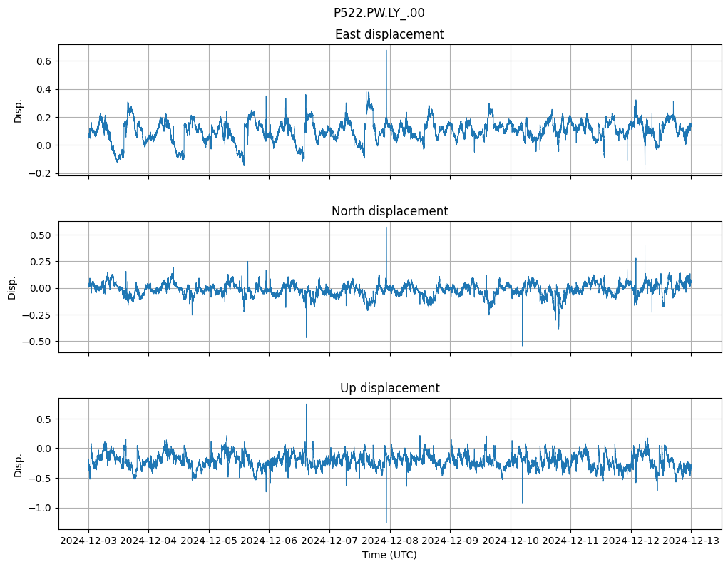Screen dimensions: 728x567
Task: Click the Up displacement plot title
Action: click(389, 388)
